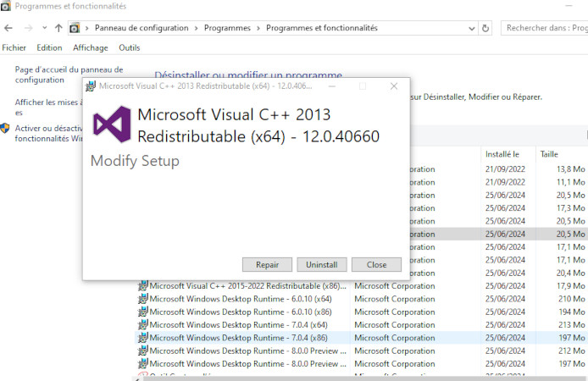588x381 pixels.
Task: Sort by Installé le column header
Action: coord(502,154)
